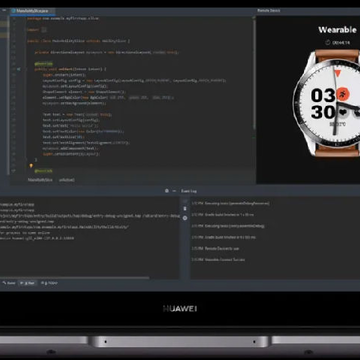
Task: Click log entry 'Gradle build finished in 1 s 30 ms'
Action: point(223,215)
